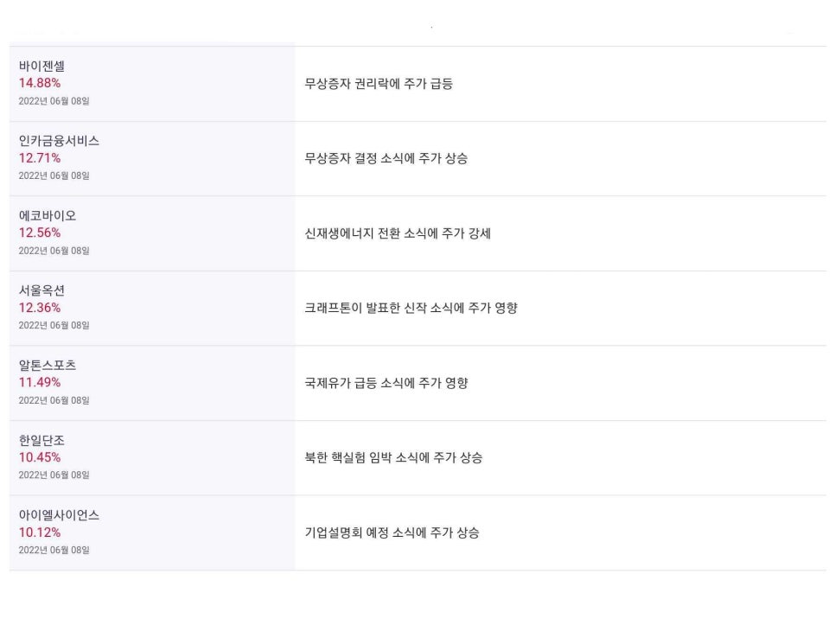
Task: Select the 에코바이오 stock name
Action: click(x=48, y=216)
